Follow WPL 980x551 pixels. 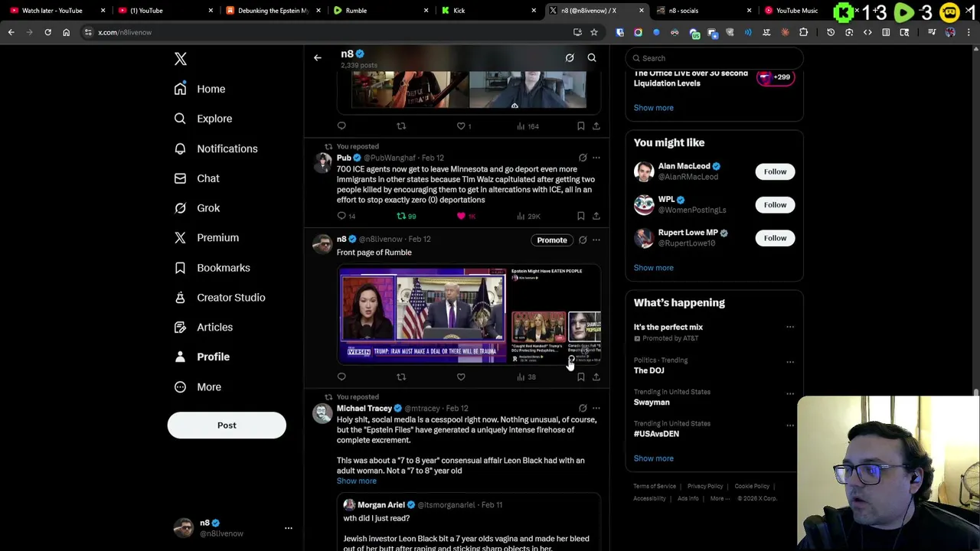tap(775, 204)
